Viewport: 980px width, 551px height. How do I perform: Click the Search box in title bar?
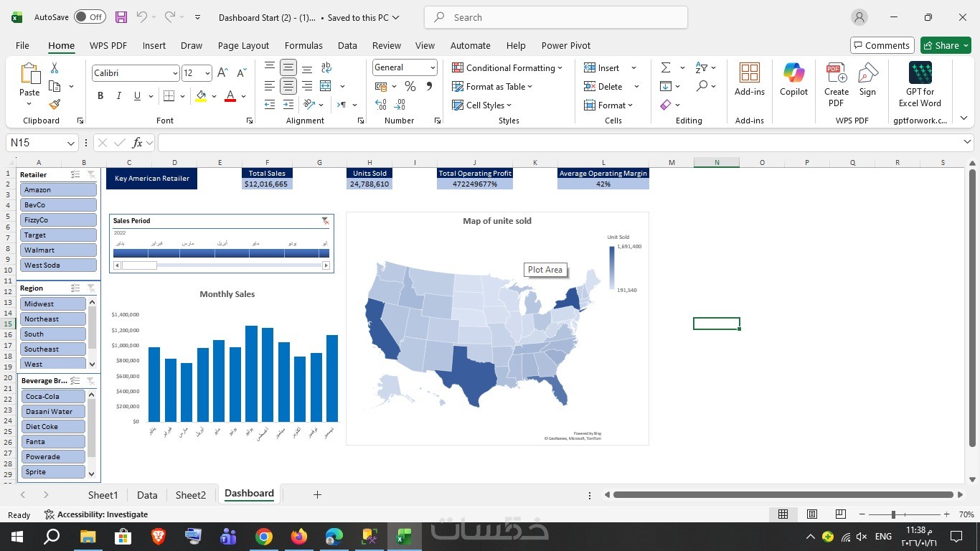click(556, 17)
